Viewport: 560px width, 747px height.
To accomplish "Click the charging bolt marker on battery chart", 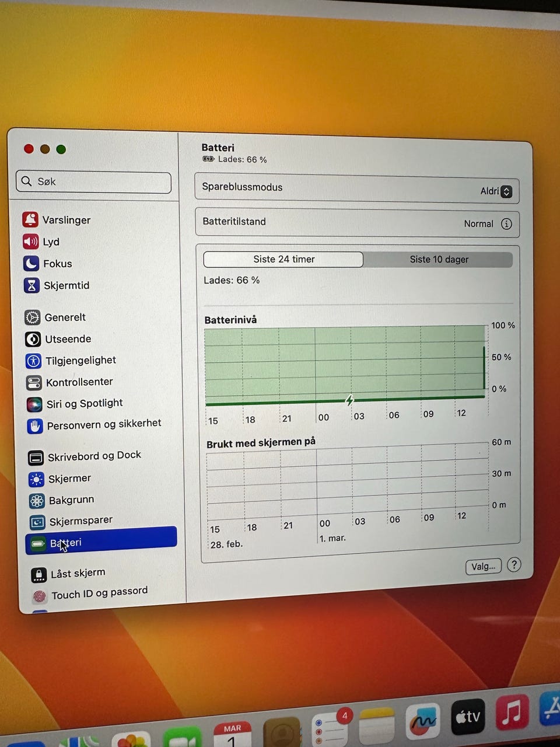I will (349, 400).
